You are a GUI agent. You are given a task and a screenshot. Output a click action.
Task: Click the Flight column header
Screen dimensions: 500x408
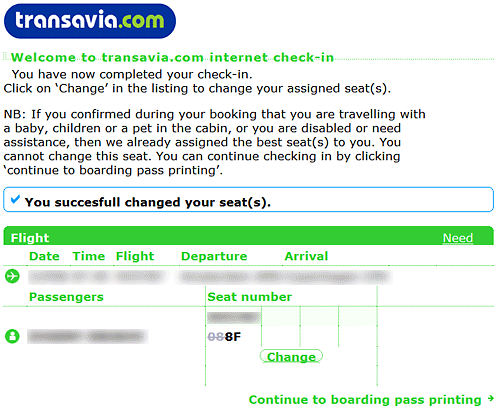coord(135,256)
